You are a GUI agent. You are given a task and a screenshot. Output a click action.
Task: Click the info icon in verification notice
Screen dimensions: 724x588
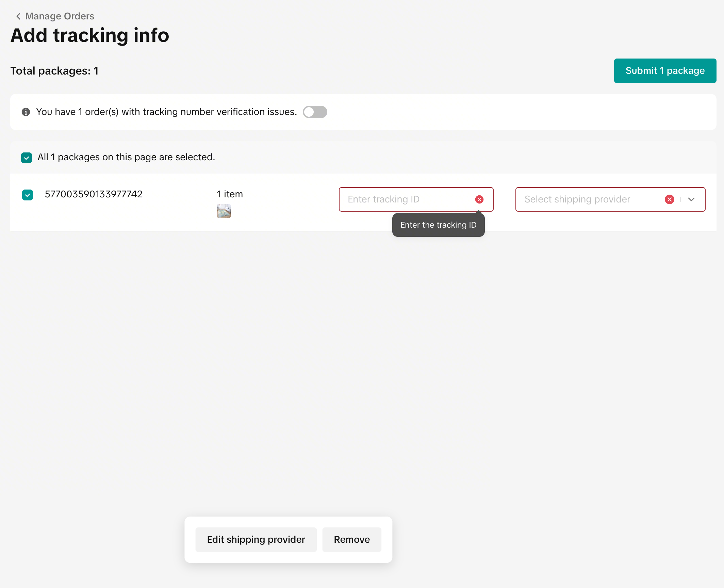pyautogui.click(x=26, y=112)
